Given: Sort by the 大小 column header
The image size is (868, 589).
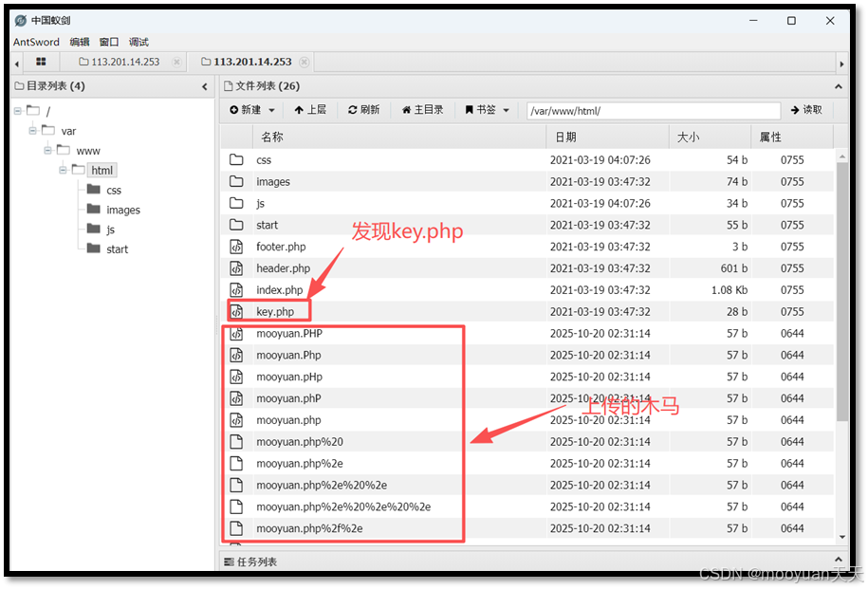Looking at the screenshot, I should (x=711, y=138).
